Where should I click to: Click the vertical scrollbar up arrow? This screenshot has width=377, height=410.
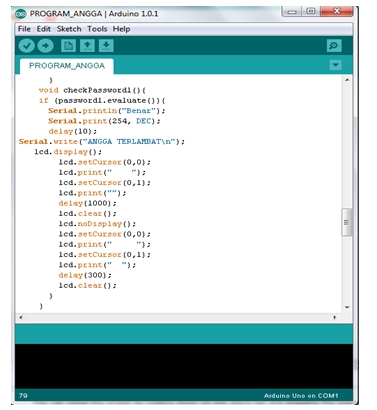347,80
